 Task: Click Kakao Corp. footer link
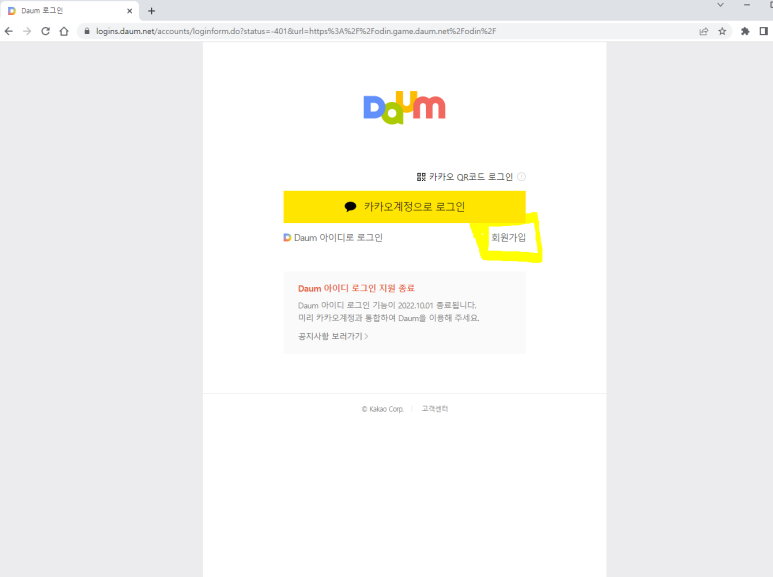pos(383,409)
